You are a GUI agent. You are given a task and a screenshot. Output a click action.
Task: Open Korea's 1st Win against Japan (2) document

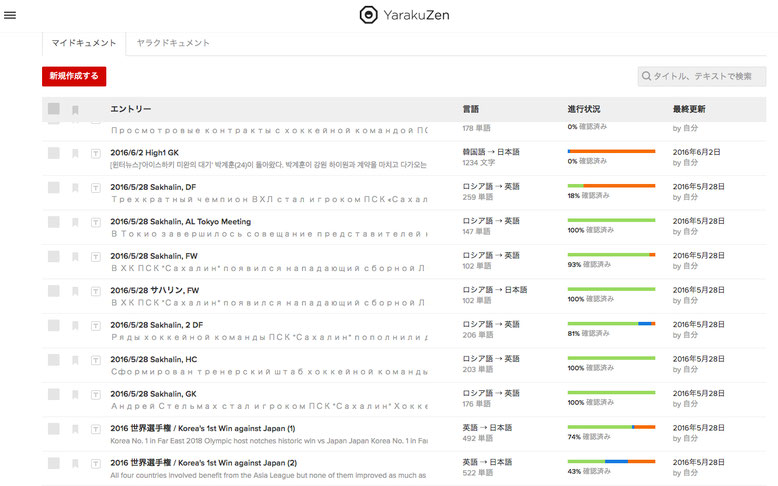tap(203, 463)
